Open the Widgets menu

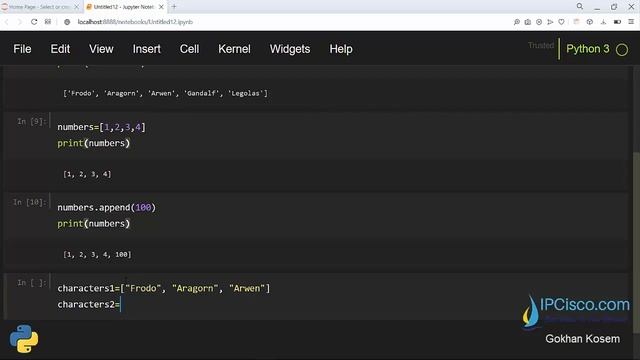click(x=290, y=49)
